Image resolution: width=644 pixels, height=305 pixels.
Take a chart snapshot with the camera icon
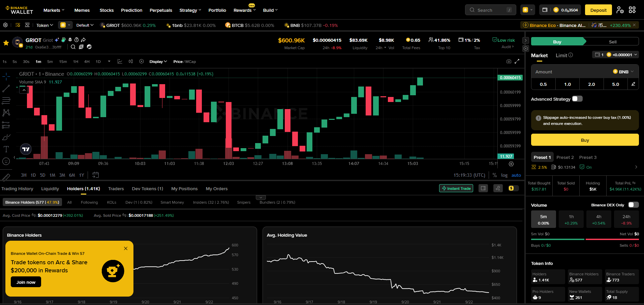point(509,61)
